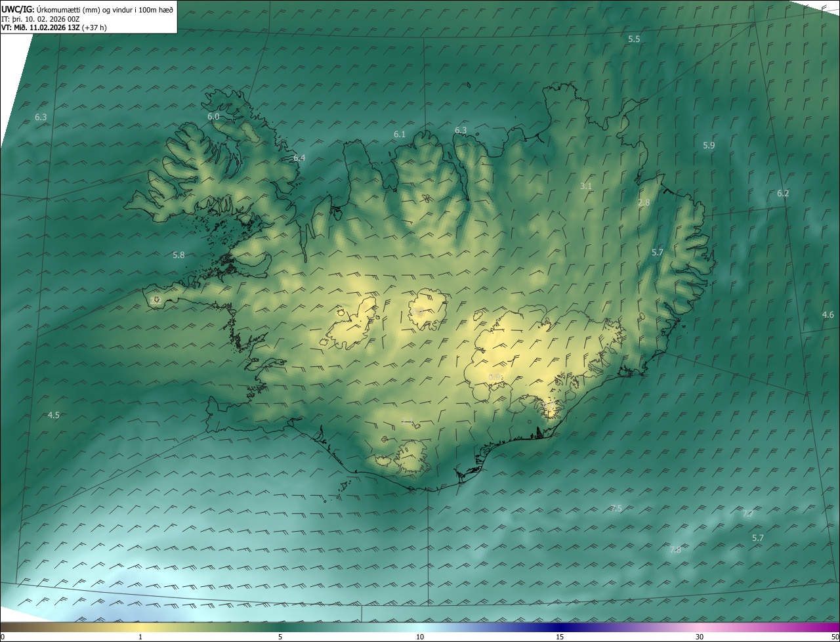Click the "3.1" value over land
Screen dimensions: 840x642
click(x=586, y=186)
